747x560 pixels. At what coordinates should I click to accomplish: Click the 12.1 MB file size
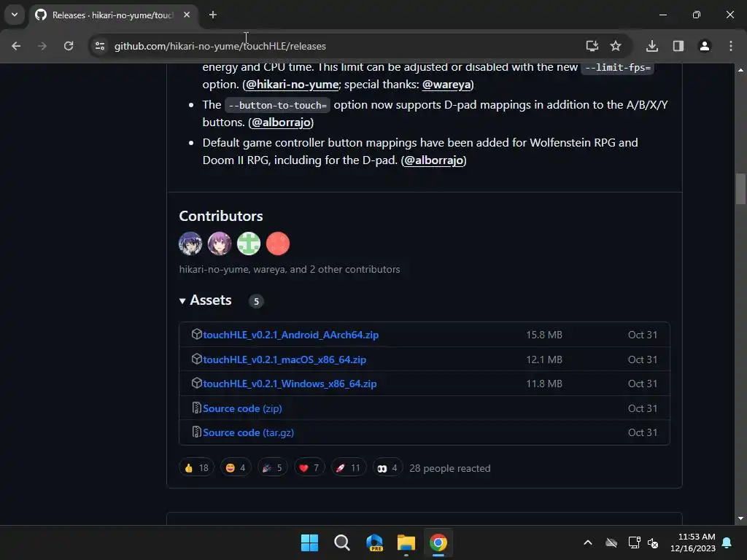544,359
